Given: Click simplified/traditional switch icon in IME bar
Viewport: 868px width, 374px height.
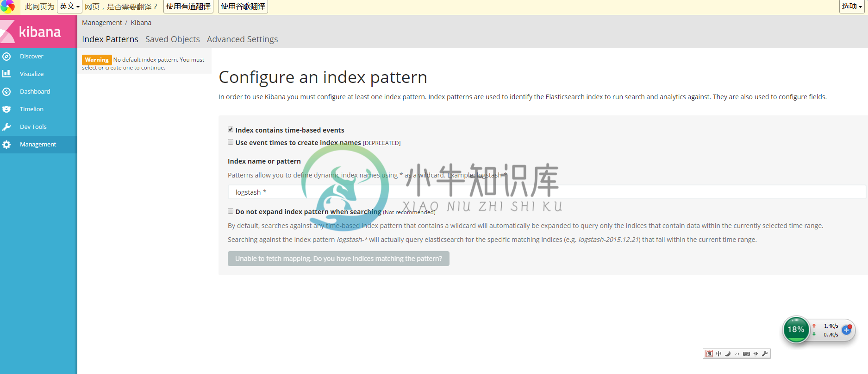Looking at the screenshot, I should pyautogui.click(x=756, y=354).
